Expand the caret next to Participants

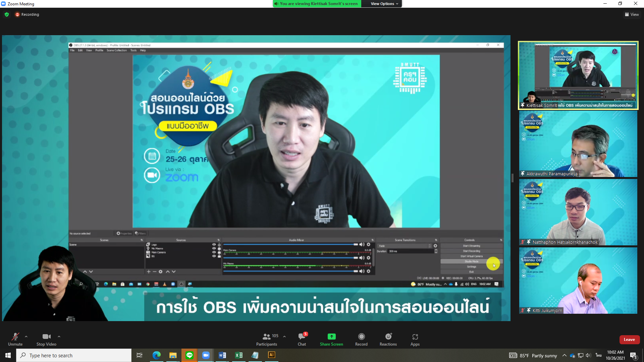(x=284, y=337)
